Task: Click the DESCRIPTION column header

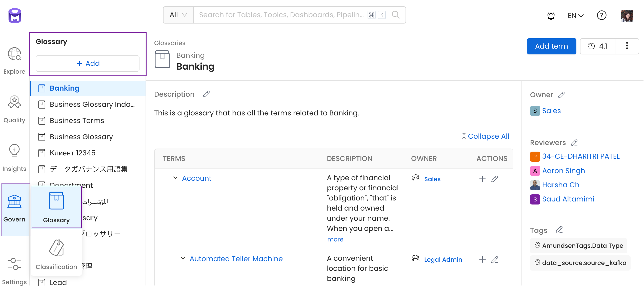Action: tap(349, 158)
